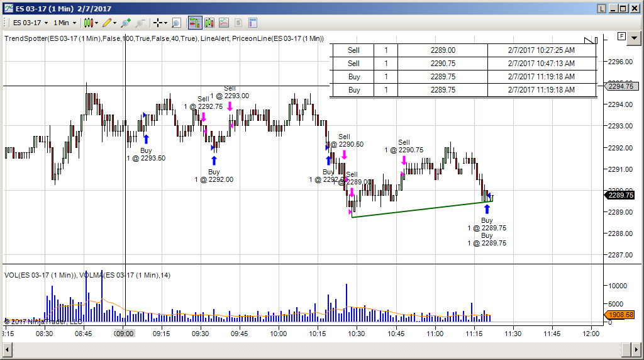The height and width of the screenshot is (360, 644).
Task: Click the TrendSpotter indicator label text
Action: [x=164, y=38]
